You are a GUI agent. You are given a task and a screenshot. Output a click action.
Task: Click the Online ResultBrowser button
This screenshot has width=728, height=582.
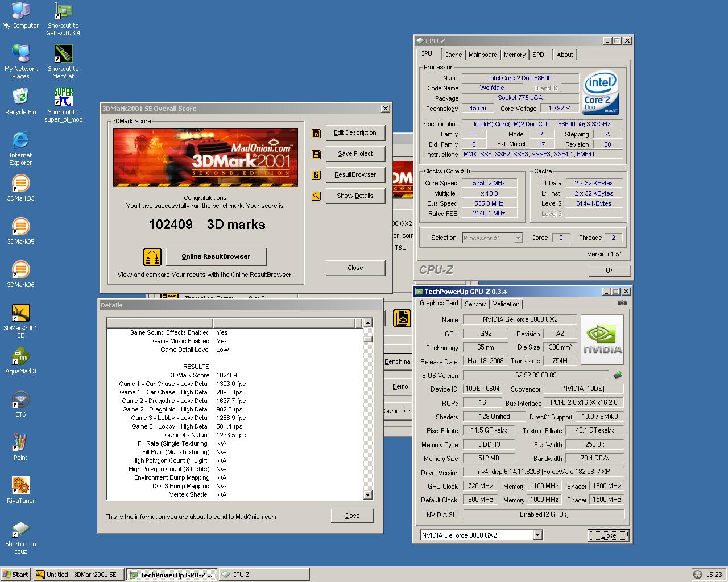click(x=216, y=257)
